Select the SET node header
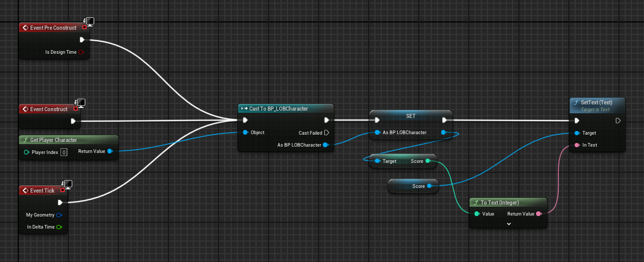Viewport: 644px width, 262px height. (x=411, y=115)
